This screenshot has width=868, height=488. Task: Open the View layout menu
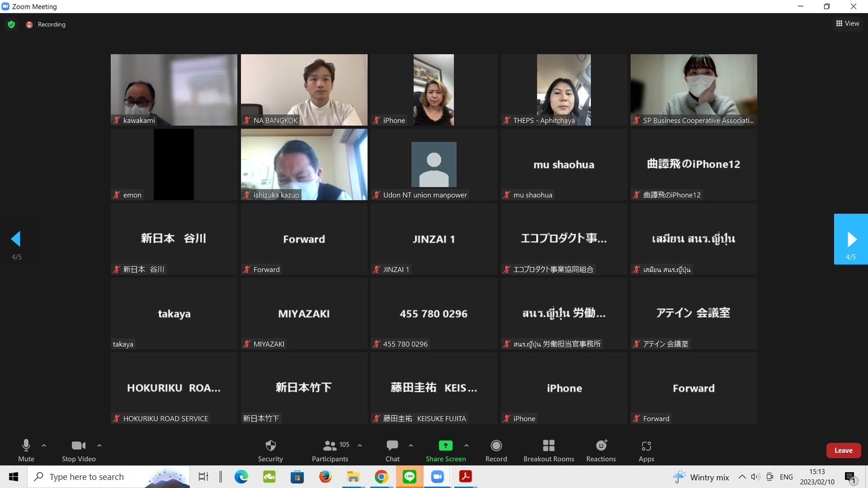[848, 23]
